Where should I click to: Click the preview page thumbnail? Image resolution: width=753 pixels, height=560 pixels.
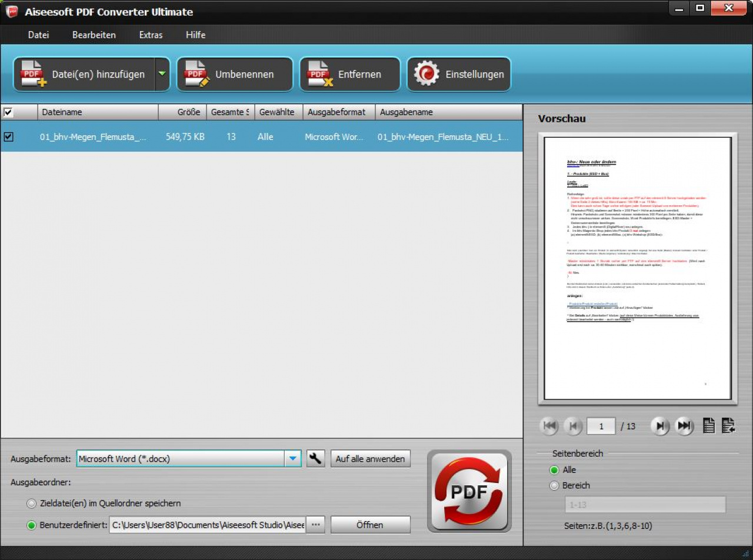pyautogui.click(x=638, y=268)
